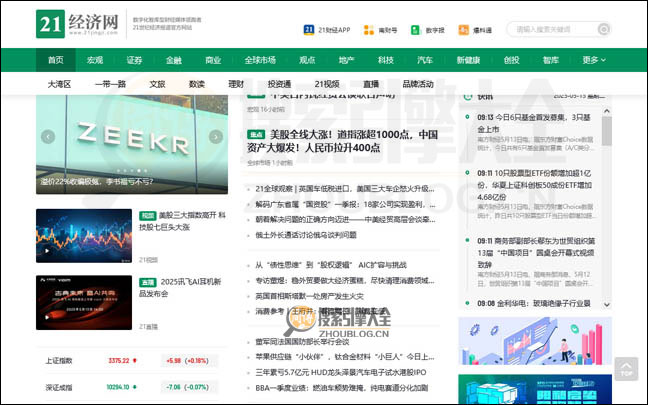Select 文旅 in the sub navigation
This screenshot has height=405, width=648.
(x=157, y=84)
